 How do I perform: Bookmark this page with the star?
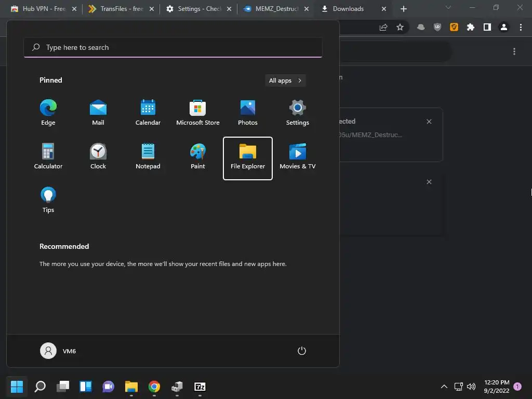click(x=400, y=27)
